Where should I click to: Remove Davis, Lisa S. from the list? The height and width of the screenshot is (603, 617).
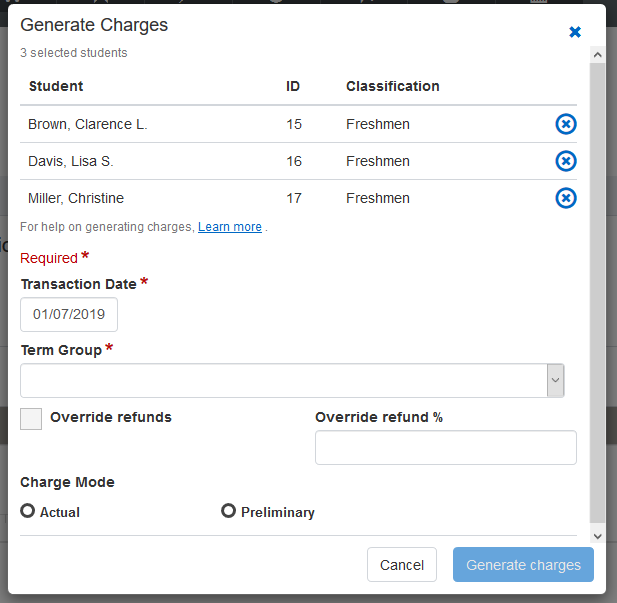[x=565, y=161]
